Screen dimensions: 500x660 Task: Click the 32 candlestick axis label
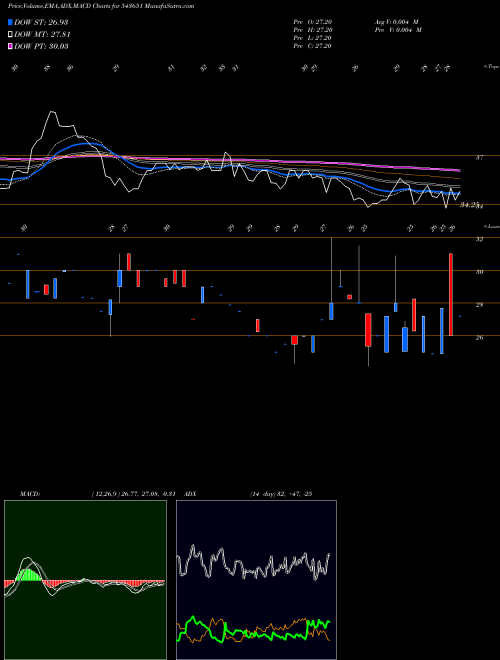479,239
